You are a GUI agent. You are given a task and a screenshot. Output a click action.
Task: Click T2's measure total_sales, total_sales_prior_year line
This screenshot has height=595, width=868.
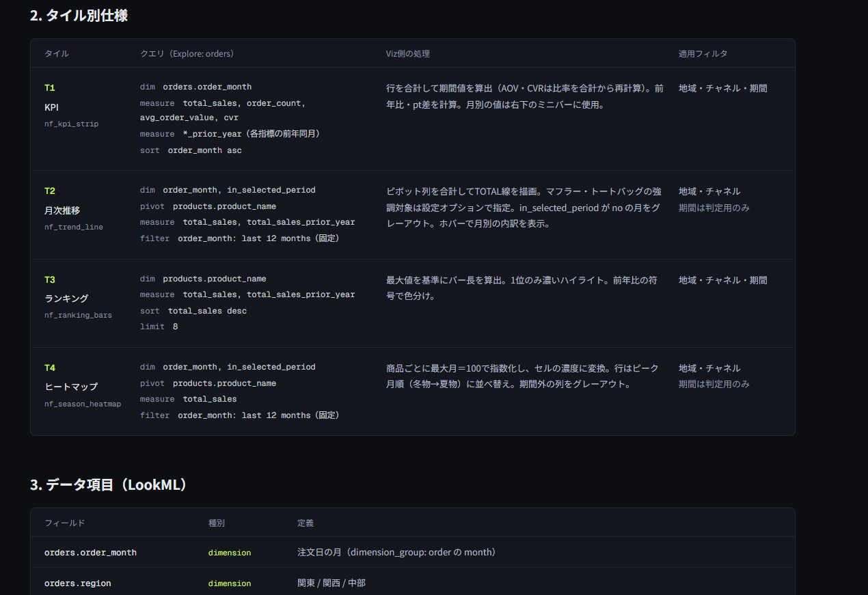click(x=247, y=222)
